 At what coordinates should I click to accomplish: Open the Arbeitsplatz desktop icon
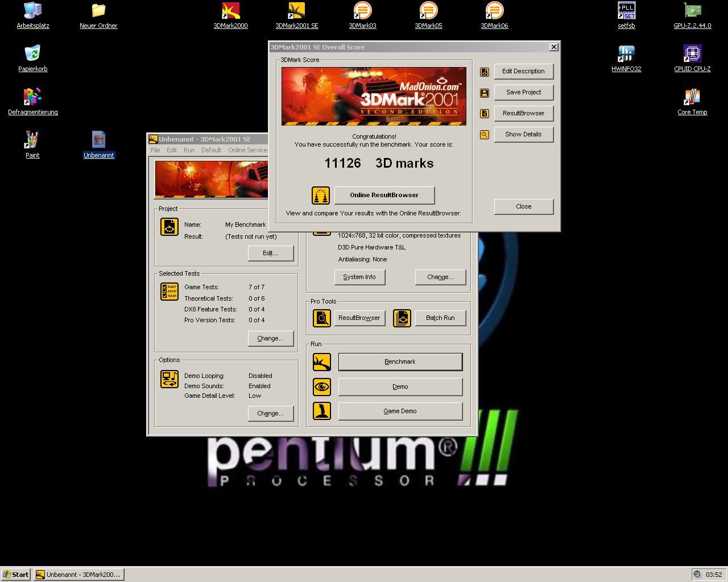pos(32,15)
